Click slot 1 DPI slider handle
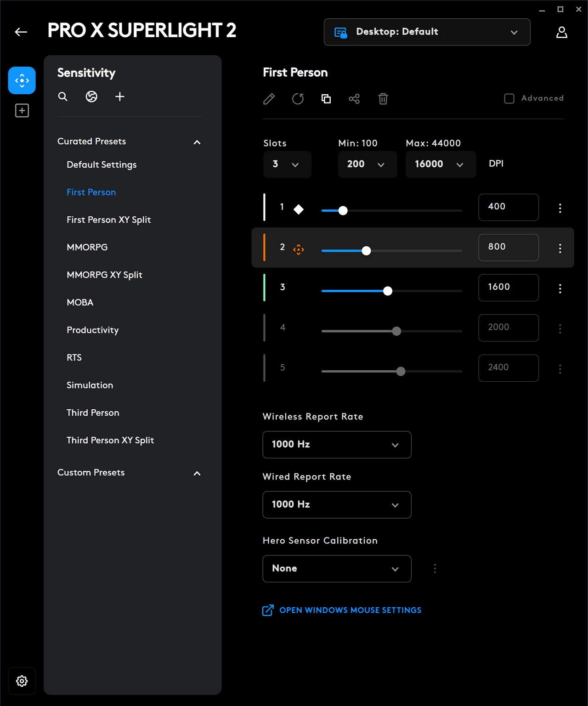588x706 pixels. [x=343, y=210]
